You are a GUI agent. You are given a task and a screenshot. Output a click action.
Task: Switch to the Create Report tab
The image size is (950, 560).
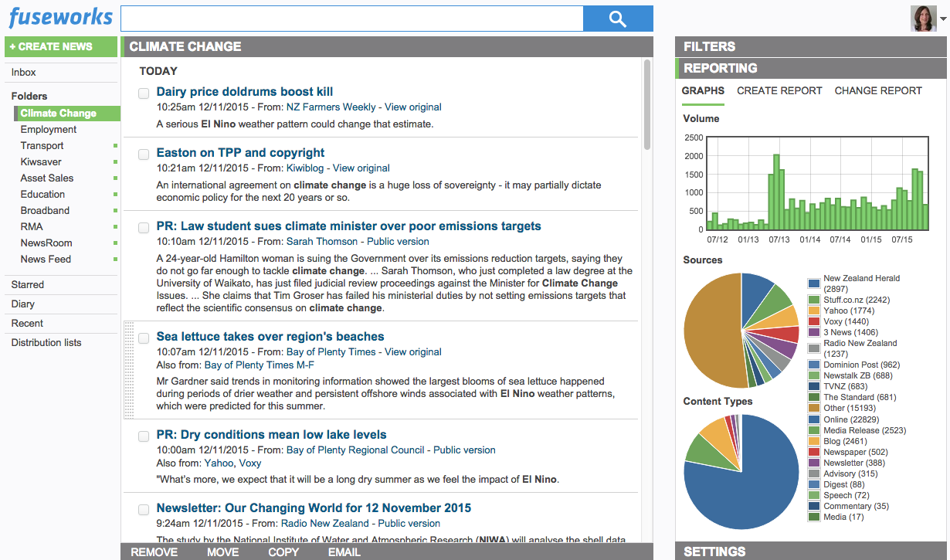coord(779,91)
